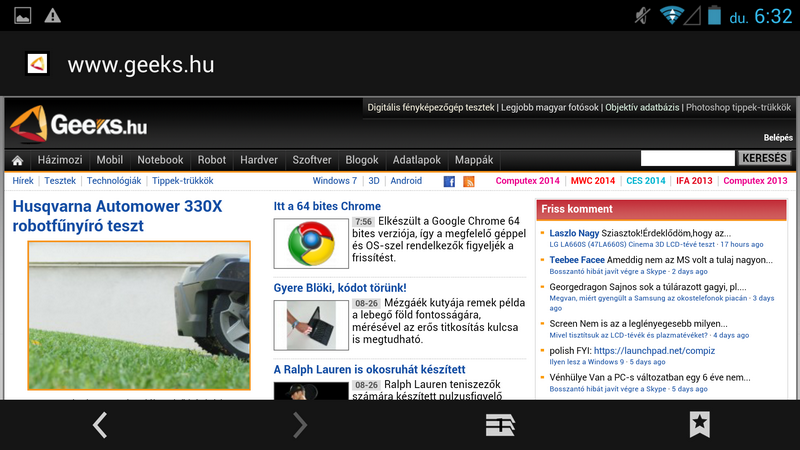Click the Belépés login link
This screenshot has height=450, width=800.
click(777, 137)
